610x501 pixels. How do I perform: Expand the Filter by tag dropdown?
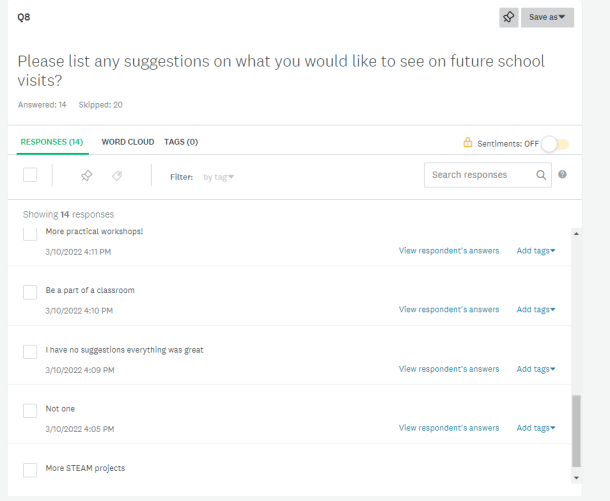218,177
